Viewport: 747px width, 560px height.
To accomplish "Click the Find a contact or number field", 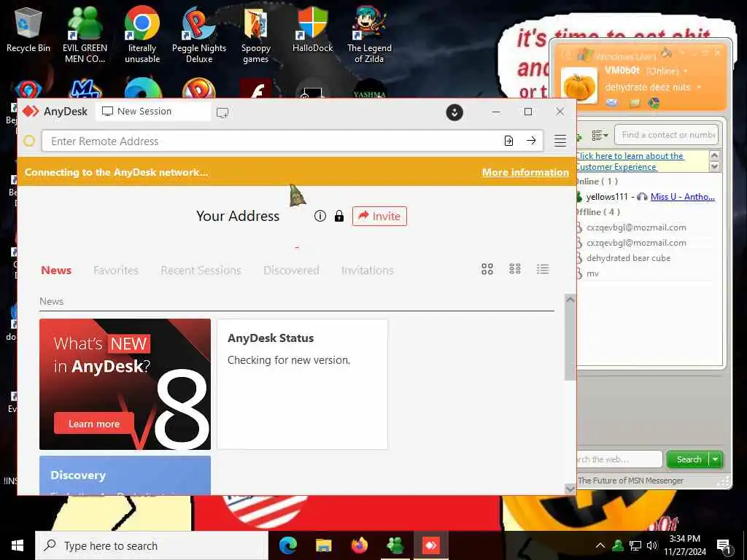I will (x=666, y=135).
